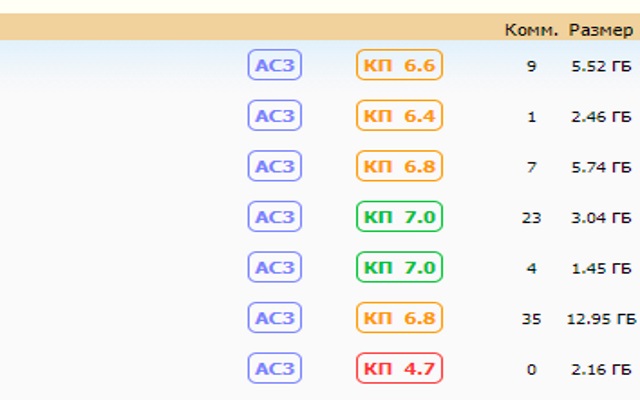This screenshot has height=400, width=640.
Task: Select green КП 7.0 badge in 1.45 ГБ row
Action: tap(399, 268)
